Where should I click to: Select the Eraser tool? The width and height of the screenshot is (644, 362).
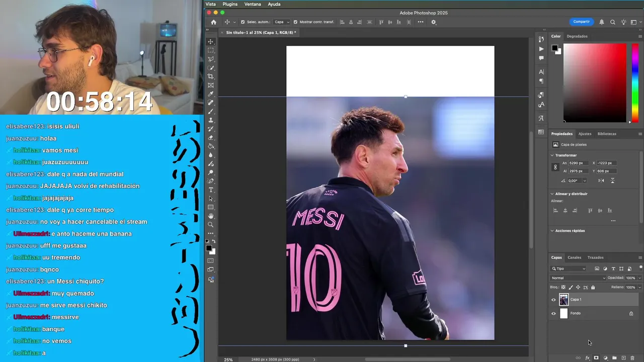pos(211,138)
